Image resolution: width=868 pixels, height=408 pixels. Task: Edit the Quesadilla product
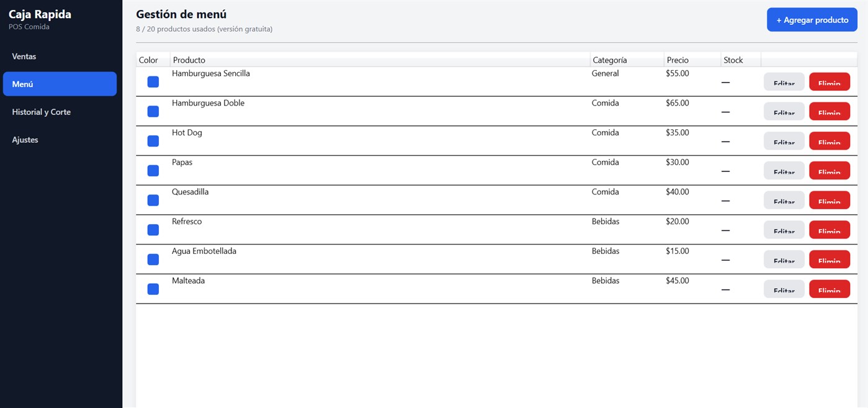[x=784, y=200]
